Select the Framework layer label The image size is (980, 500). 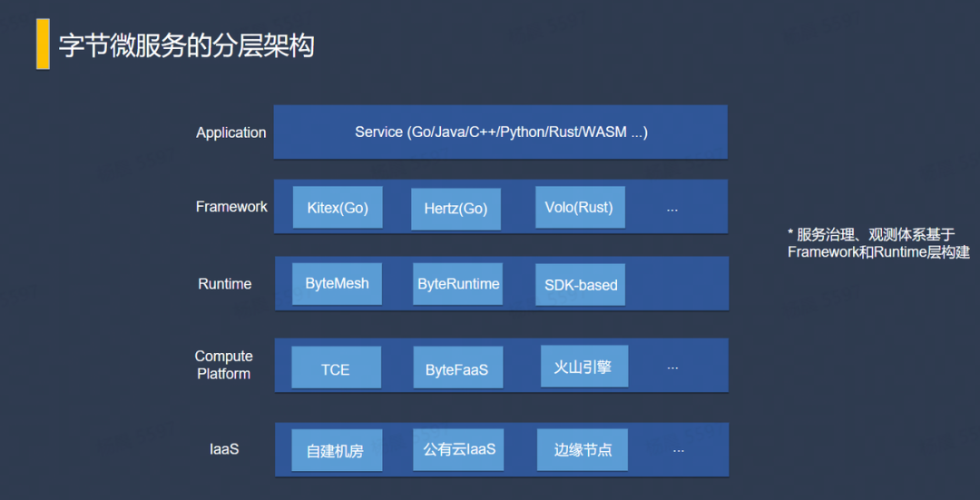pyautogui.click(x=231, y=207)
